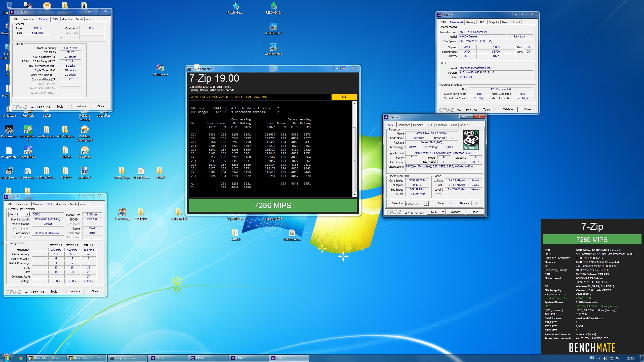Open the hwbotprim... file icon
This screenshot has width=644, height=362.
(x=292, y=235)
